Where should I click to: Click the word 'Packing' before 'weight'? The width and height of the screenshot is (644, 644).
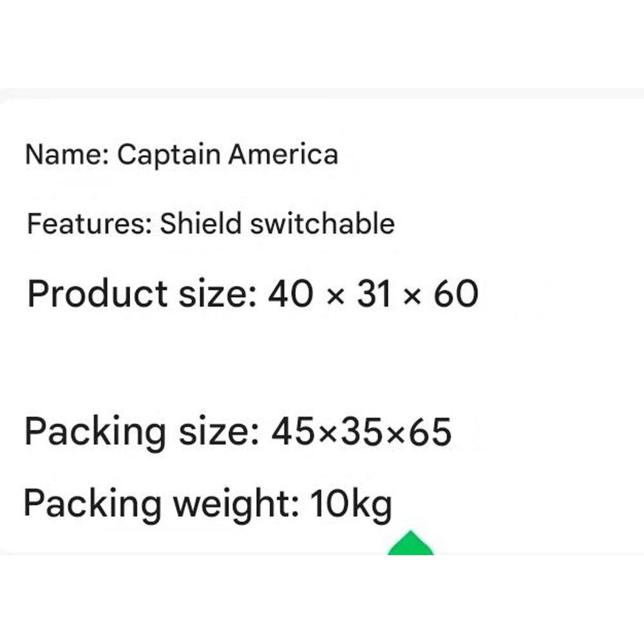(x=92, y=503)
